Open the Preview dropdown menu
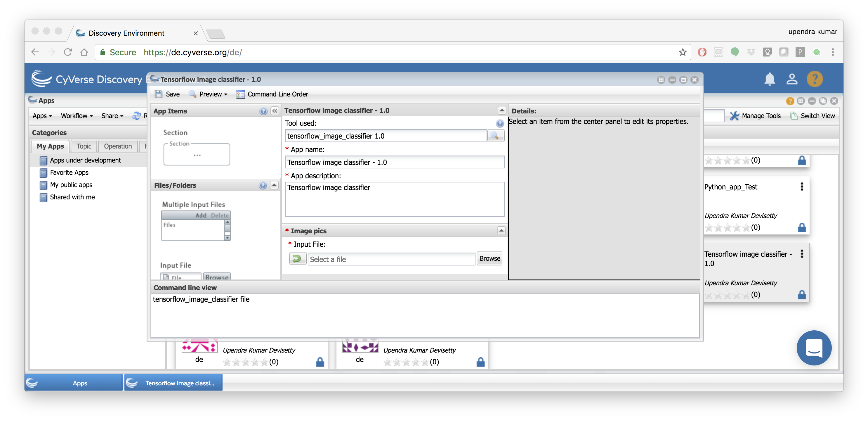868x421 pixels. click(x=208, y=94)
